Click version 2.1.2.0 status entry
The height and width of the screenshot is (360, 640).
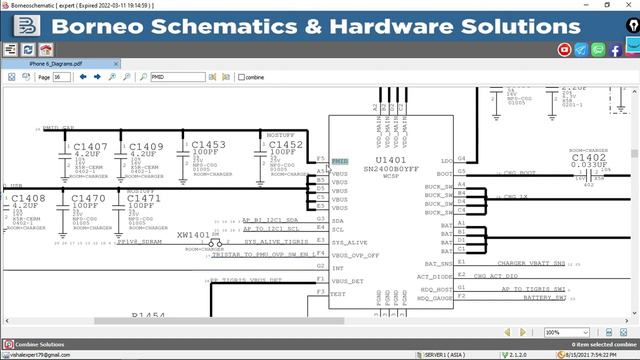coord(517,355)
